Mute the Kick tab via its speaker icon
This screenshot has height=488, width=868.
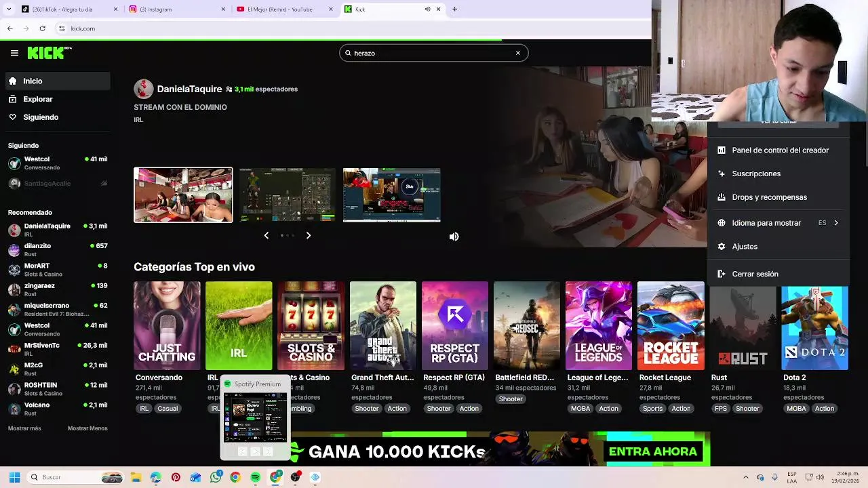(x=427, y=9)
